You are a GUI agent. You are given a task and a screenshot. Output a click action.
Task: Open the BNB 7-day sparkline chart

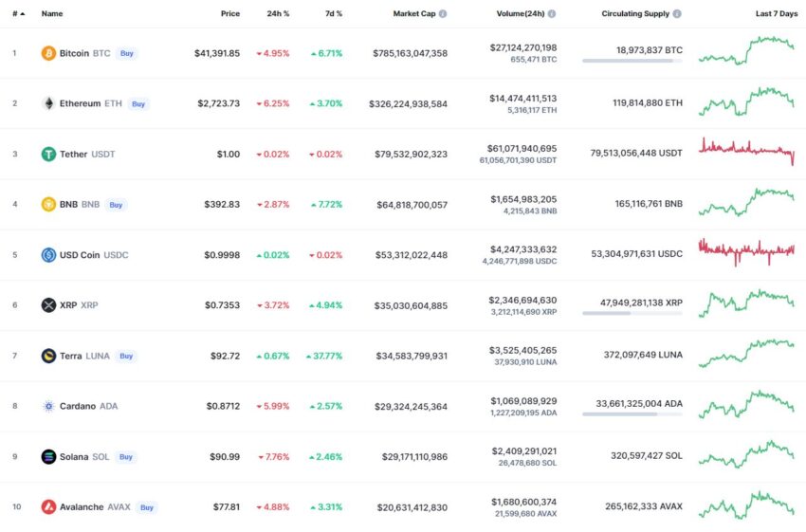click(746, 202)
